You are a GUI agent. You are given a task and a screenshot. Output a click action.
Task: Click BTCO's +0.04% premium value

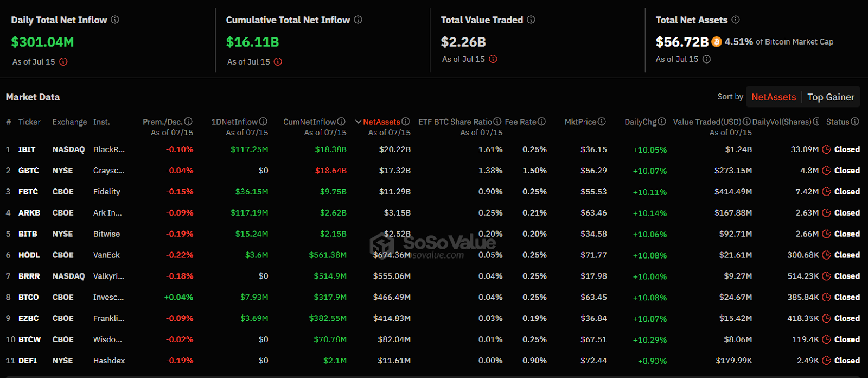click(x=178, y=297)
